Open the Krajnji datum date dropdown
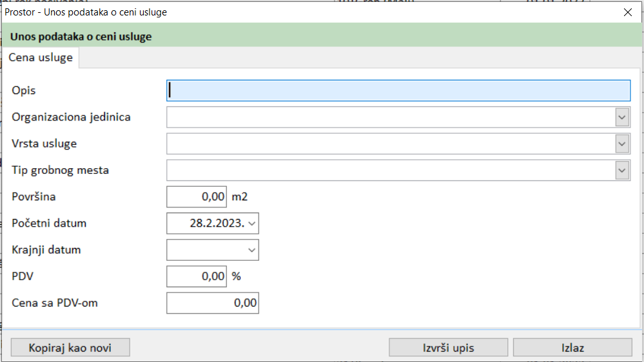 point(251,250)
